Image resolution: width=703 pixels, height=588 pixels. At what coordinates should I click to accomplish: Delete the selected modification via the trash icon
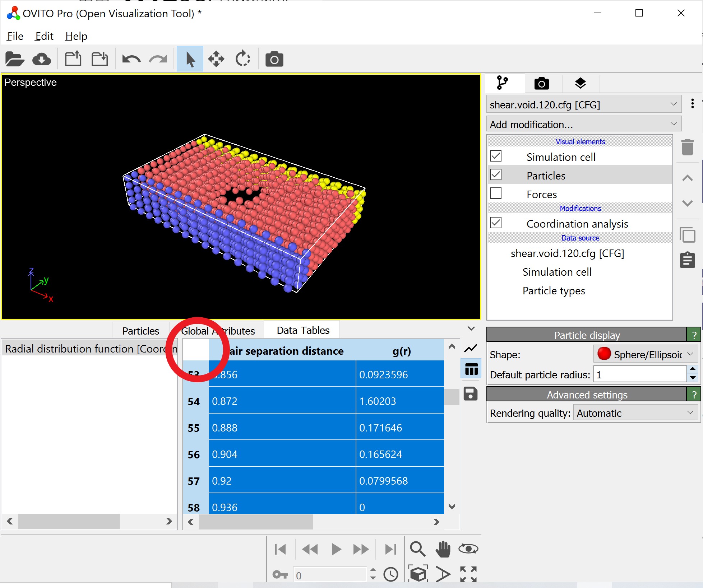point(687,147)
